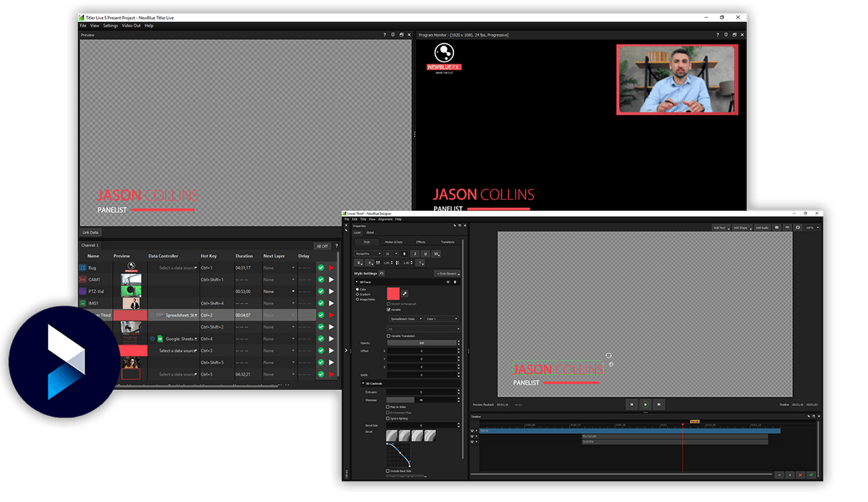This screenshot has width=868, height=502.
Task: Click the eyedropper next to the red swatch
Action: (x=405, y=293)
